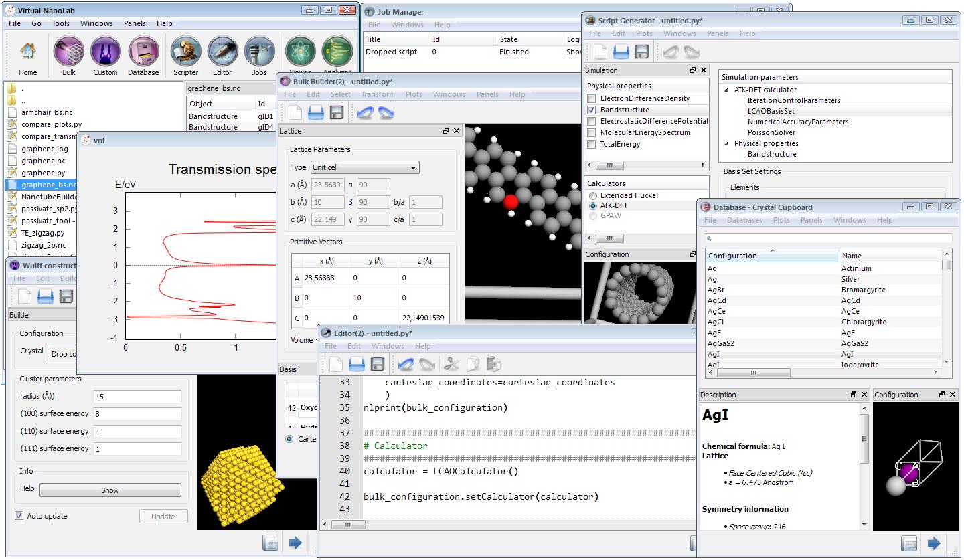The image size is (964, 560).
Task: Click script list icon in Database window bottom
Action: (908, 543)
